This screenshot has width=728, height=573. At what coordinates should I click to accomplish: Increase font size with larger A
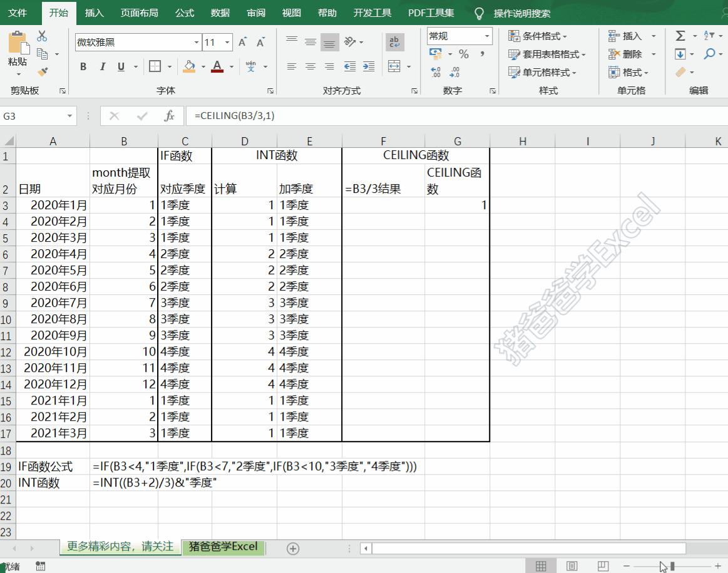coord(242,42)
